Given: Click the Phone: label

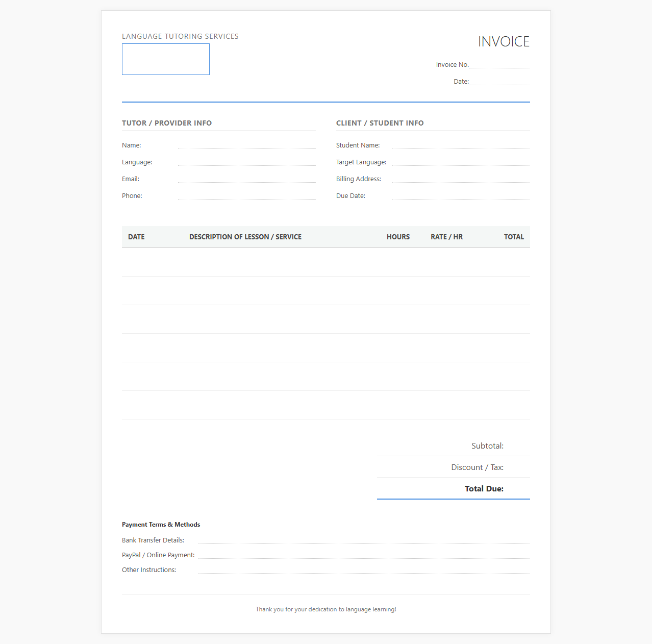Looking at the screenshot, I should click(132, 196).
